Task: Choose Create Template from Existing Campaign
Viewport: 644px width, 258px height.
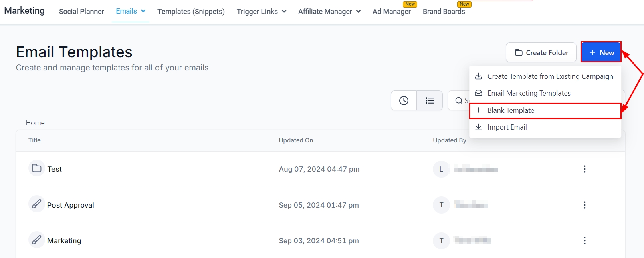Action: click(550, 76)
